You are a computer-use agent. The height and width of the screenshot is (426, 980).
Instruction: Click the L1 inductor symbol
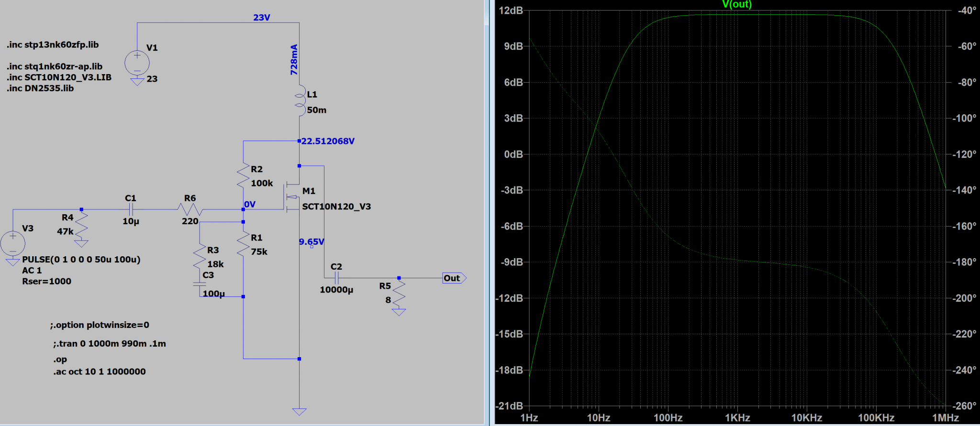click(300, 101)
